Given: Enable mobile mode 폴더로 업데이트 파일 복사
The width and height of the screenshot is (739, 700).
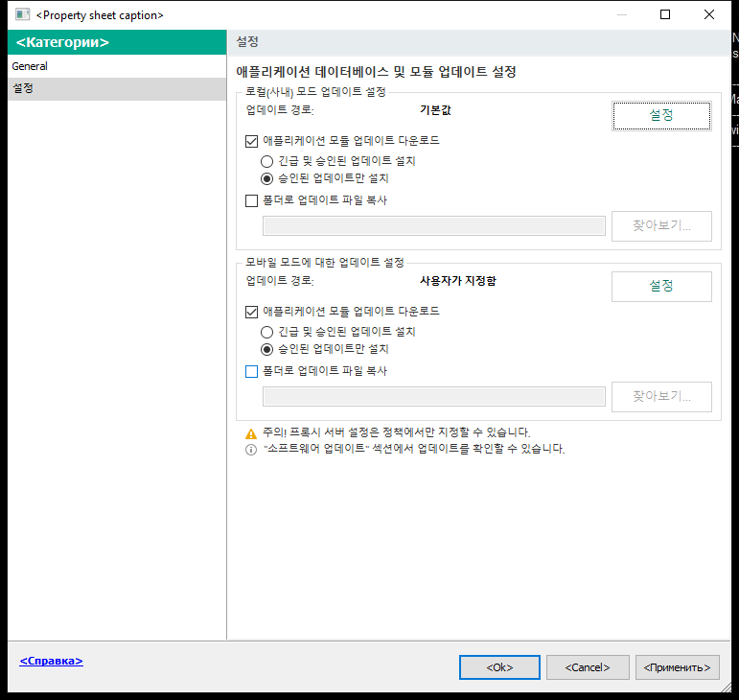Looking at the screenshot, I should click(x=252, y=371).
